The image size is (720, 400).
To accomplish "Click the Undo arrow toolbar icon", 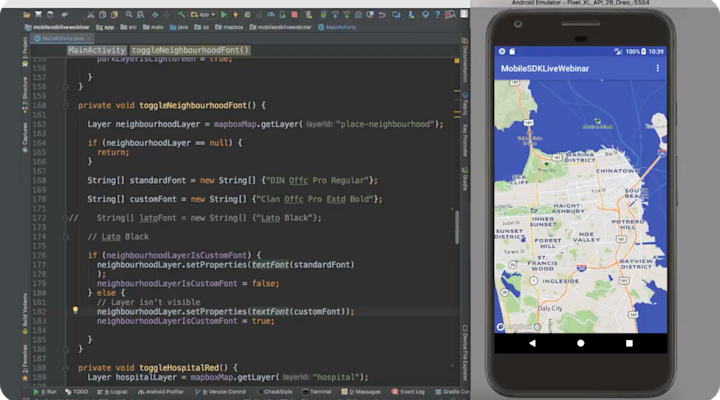I will tap(65, 15).
